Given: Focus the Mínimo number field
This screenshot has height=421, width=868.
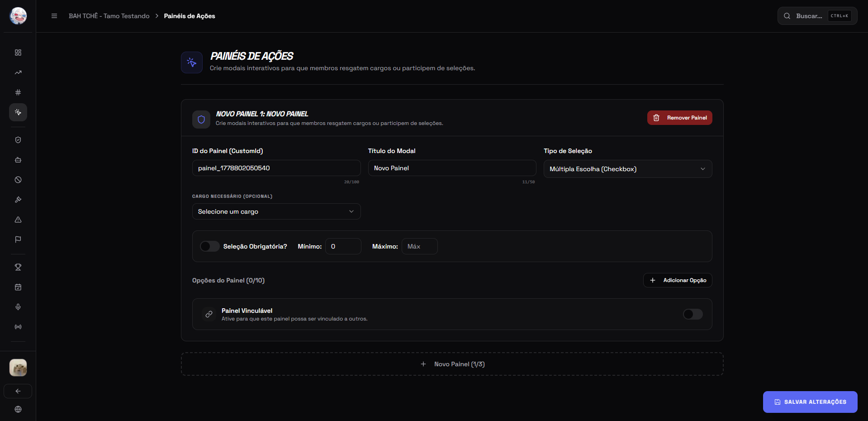Looking at the screenshot, I should coord(343,246).
